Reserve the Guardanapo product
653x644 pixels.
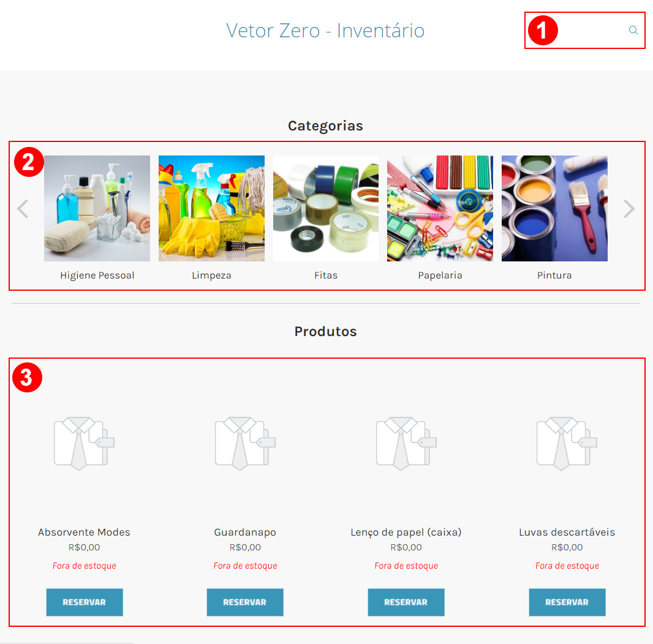pyautogui.click(x=245, y=602)
